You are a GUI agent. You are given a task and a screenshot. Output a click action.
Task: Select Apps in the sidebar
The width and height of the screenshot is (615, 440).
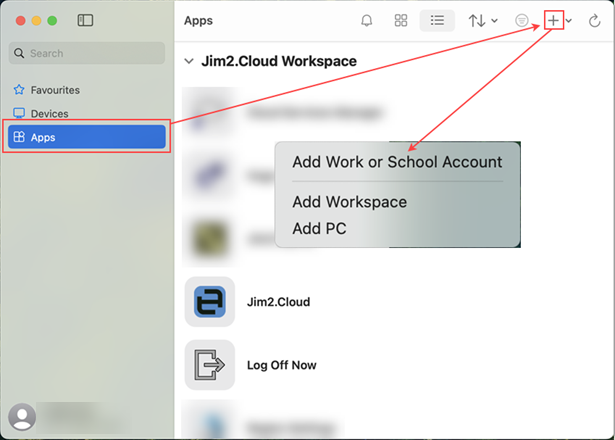(87, 137)
